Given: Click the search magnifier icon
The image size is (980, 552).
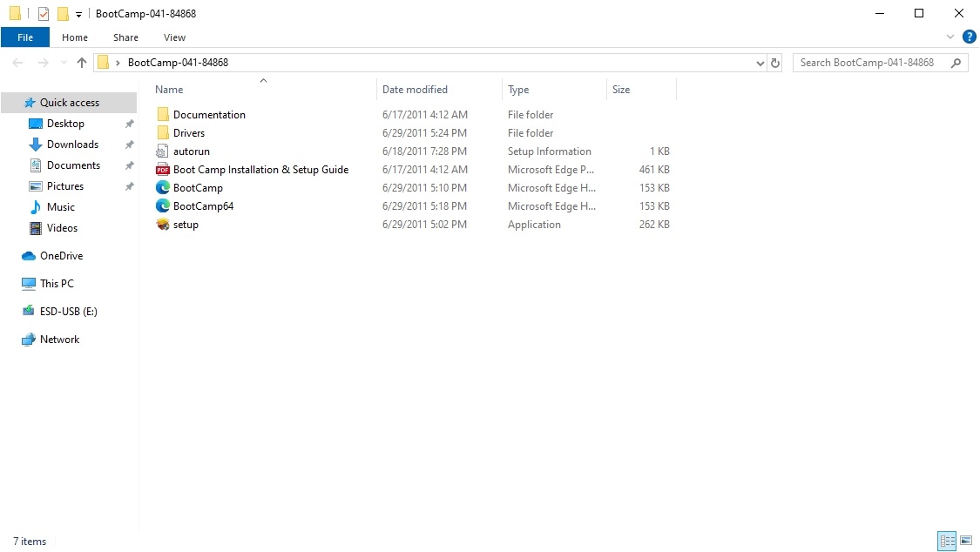Looking at the screenshot, I should (x=956, y=63).
